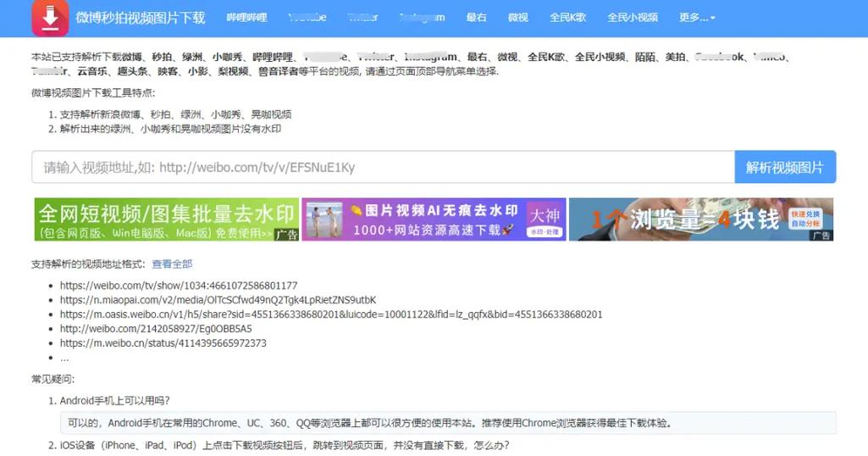
Task: Click the 微博视频图片下载工具特点 heading
Action: pos(93,93)
